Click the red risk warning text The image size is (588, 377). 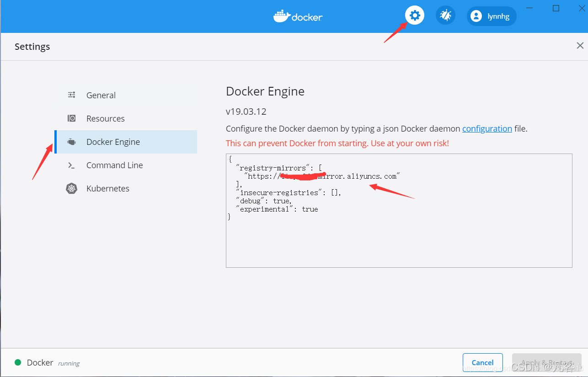(x=337, y=143)
